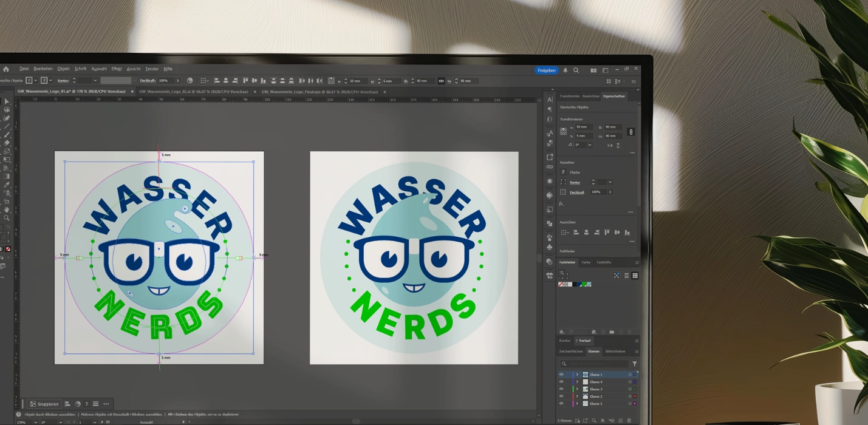The width and height of the screenshot is (868, 425).
Task: Open Kontur weight dropdown in Aussehen
Action: click(x=610, y=182)
